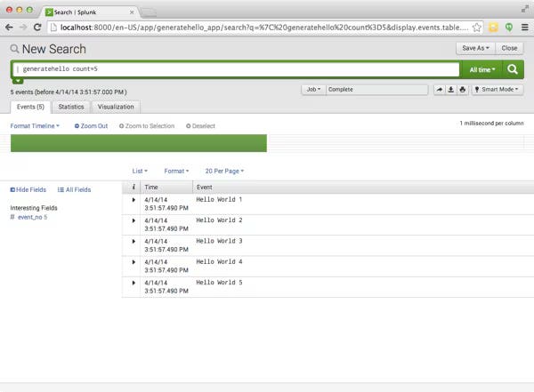Click the green search magnifier button
534x392 pixels.
pos(513,68)
